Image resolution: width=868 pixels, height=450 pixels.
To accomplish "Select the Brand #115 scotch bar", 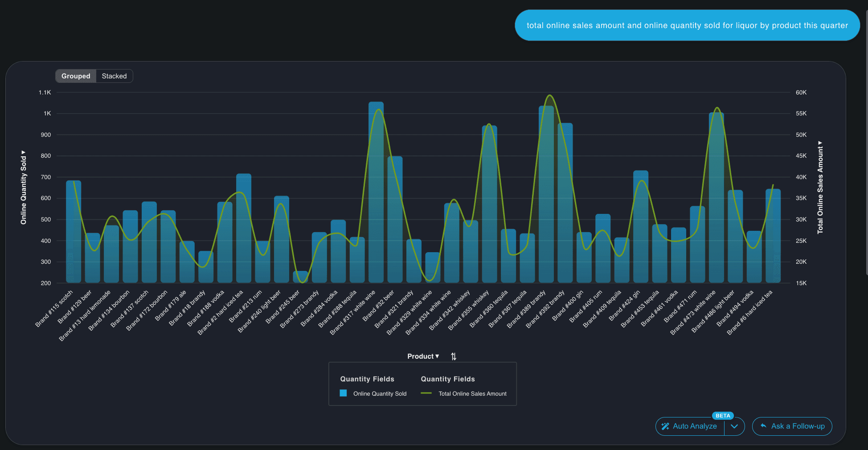I will [x=74, y=232].
